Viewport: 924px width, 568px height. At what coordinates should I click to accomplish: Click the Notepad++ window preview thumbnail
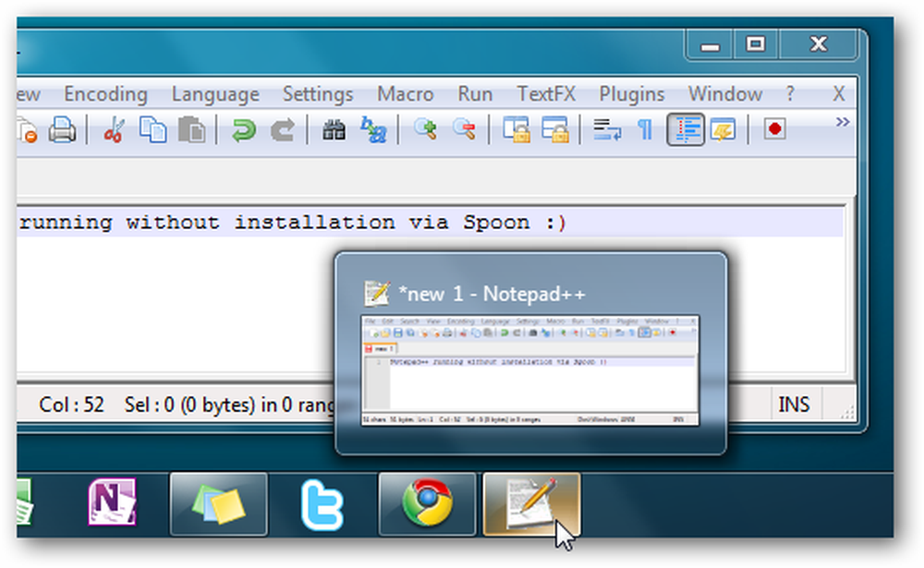(530, 370)
